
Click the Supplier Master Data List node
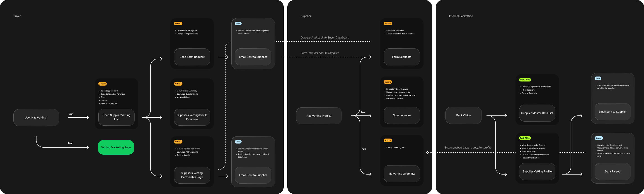[537, 113]
